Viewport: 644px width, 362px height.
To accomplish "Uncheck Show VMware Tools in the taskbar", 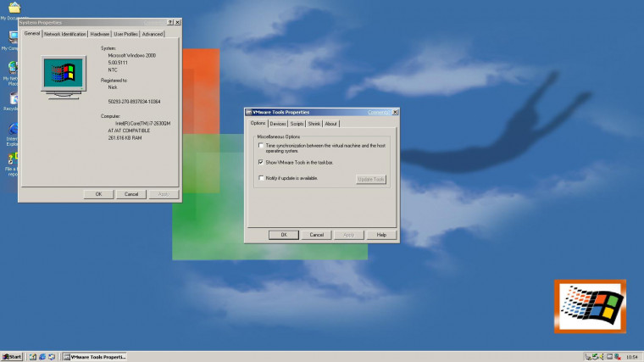I will [x=261, y=161].
